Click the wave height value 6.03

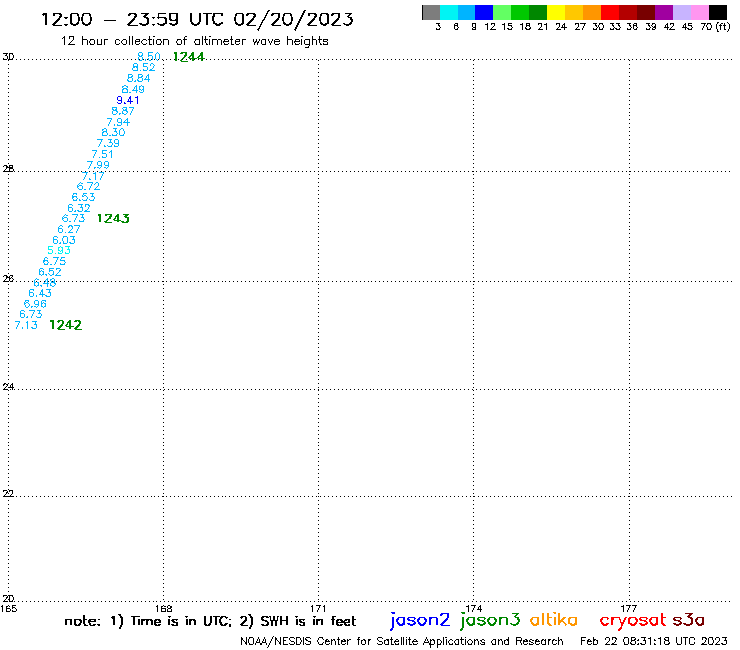(x=64, y=240)
